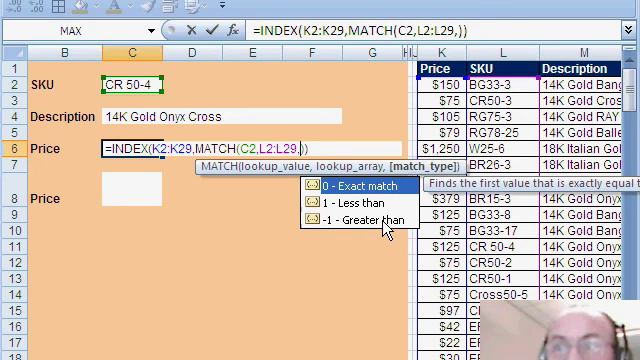Choose -1 - Greater than option

[360, 220]
